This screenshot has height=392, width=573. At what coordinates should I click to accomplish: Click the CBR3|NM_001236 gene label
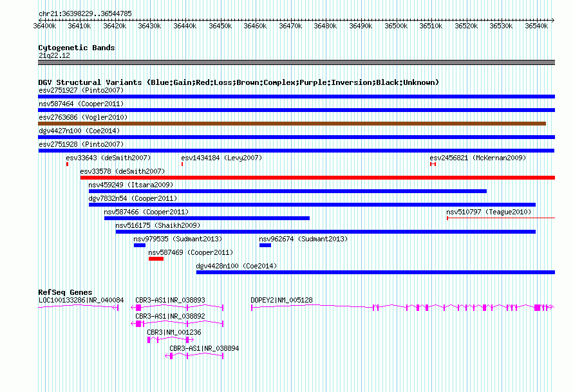(x=174, y=332)
